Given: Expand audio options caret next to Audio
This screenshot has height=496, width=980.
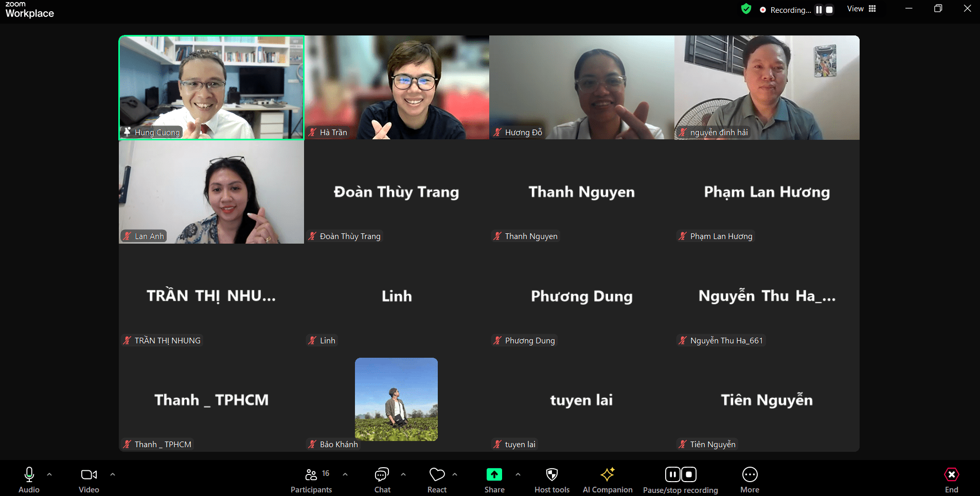Looking at the screenshot, I should (x=49, y=474).
